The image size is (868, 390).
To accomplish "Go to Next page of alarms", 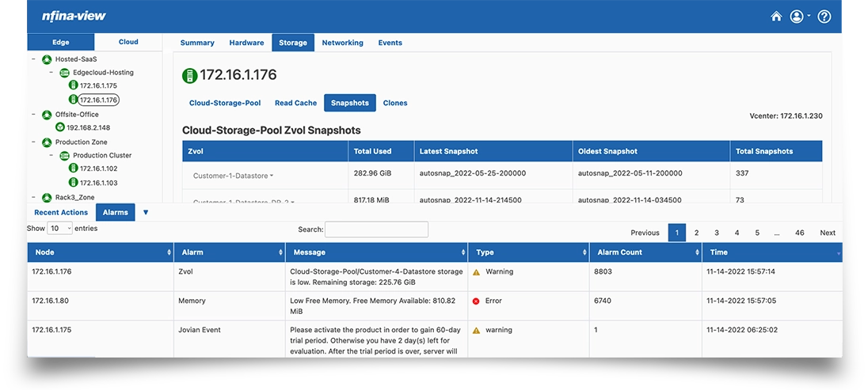I will click(x=827, y=233).
